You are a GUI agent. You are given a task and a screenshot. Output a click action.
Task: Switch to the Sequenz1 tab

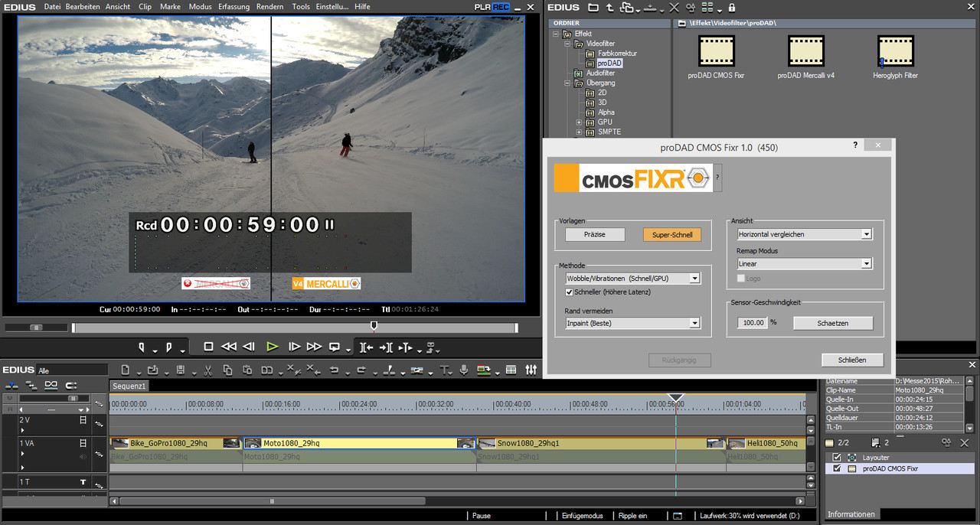point(129,386)
